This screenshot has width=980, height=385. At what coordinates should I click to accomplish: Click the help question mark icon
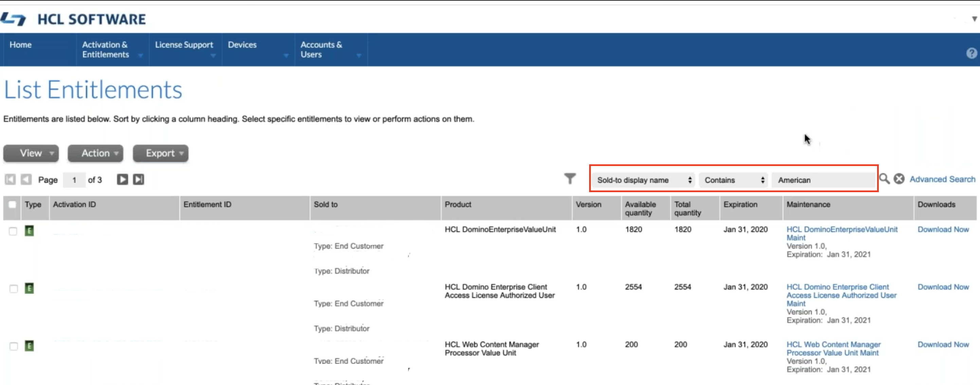[x=971, y=53]
